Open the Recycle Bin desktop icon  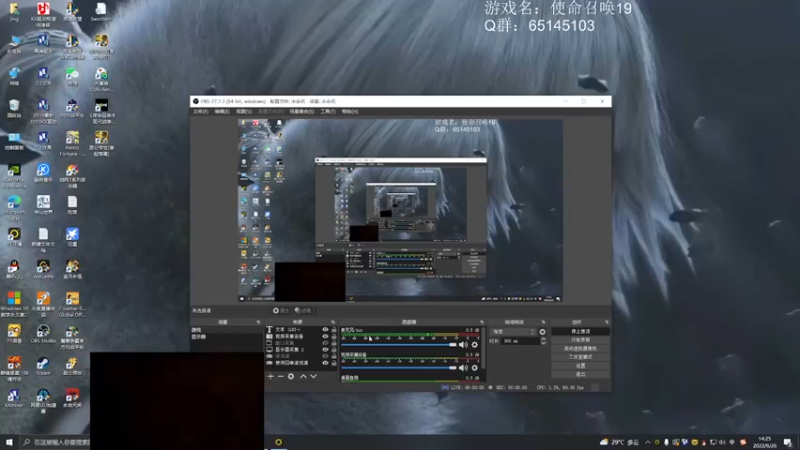click(x=14, y=108)
